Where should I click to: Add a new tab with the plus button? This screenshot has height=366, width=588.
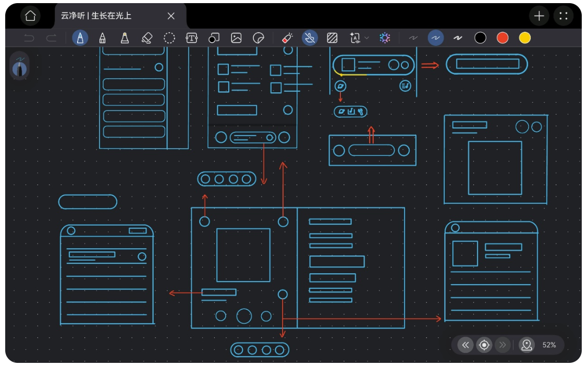pyautogui.click(x=539, y=16)
